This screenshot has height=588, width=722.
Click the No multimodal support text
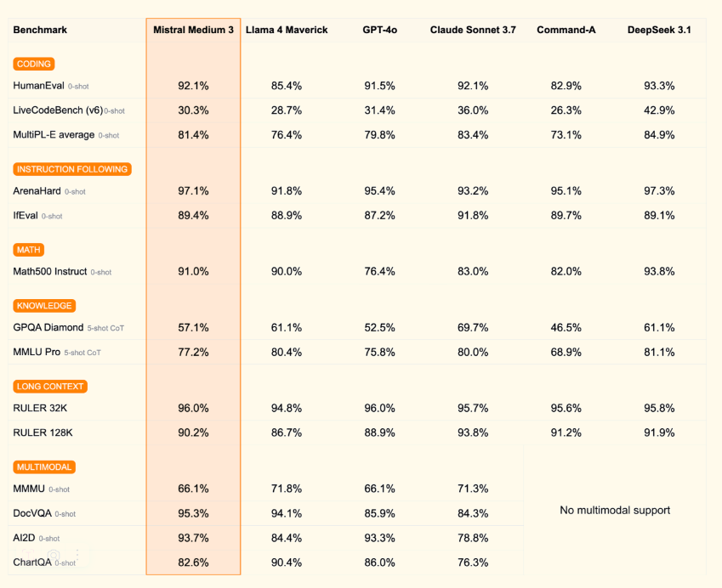[615, 510]
